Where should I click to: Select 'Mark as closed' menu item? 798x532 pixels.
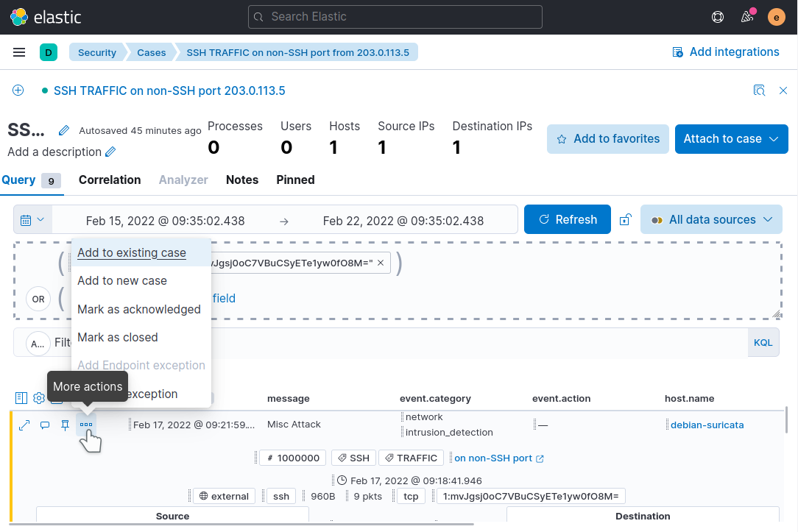141,337
